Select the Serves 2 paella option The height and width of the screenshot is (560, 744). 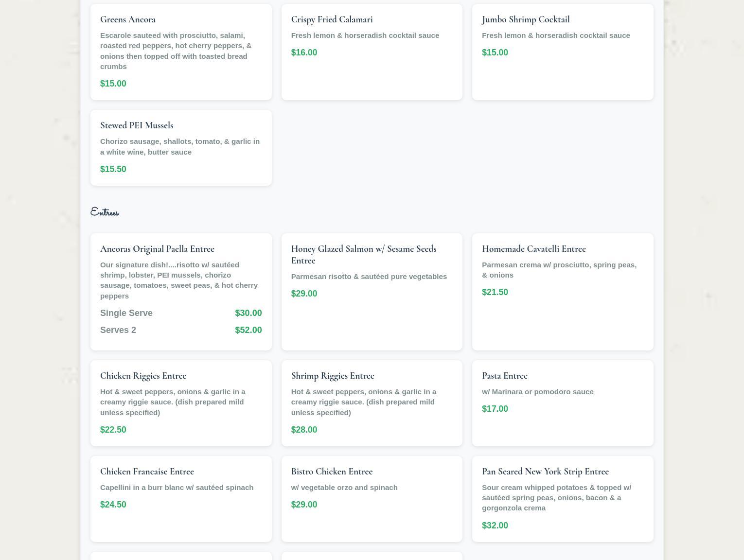click(x=118, y=330)
